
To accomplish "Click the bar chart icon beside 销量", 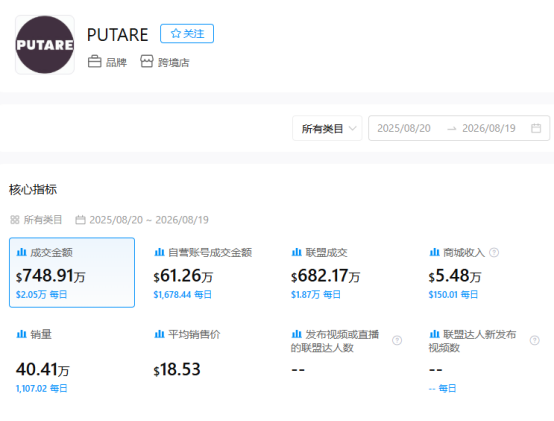I will click(x=22, y=334).
